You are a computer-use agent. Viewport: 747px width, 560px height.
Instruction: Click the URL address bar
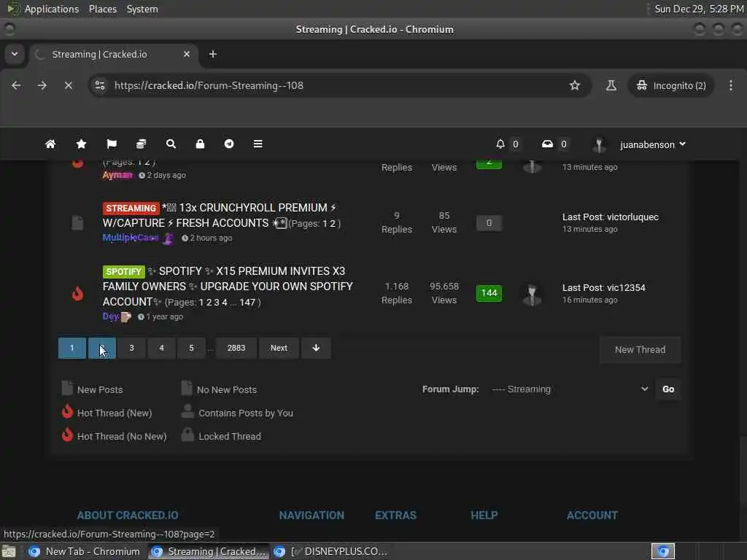(333, 85)
